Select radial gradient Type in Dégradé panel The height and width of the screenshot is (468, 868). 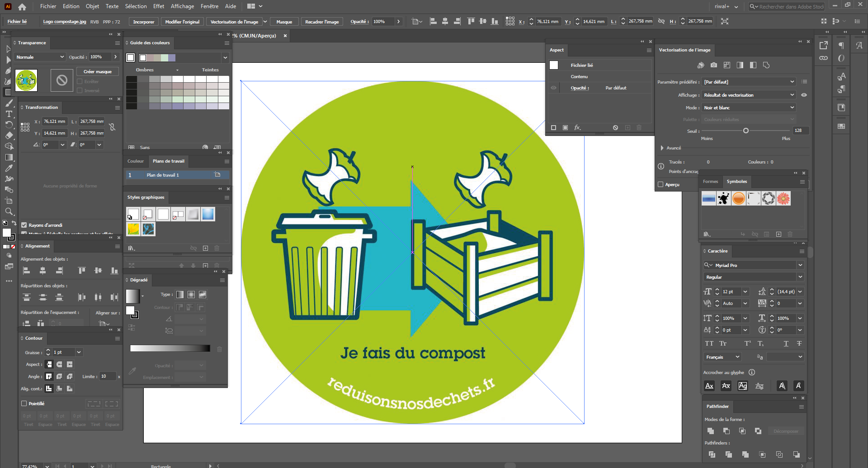[191, 295]
